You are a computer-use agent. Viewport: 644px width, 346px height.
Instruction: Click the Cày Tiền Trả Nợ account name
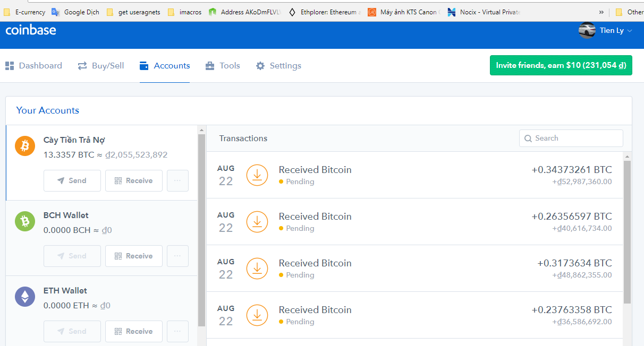[x=74, y=140]
